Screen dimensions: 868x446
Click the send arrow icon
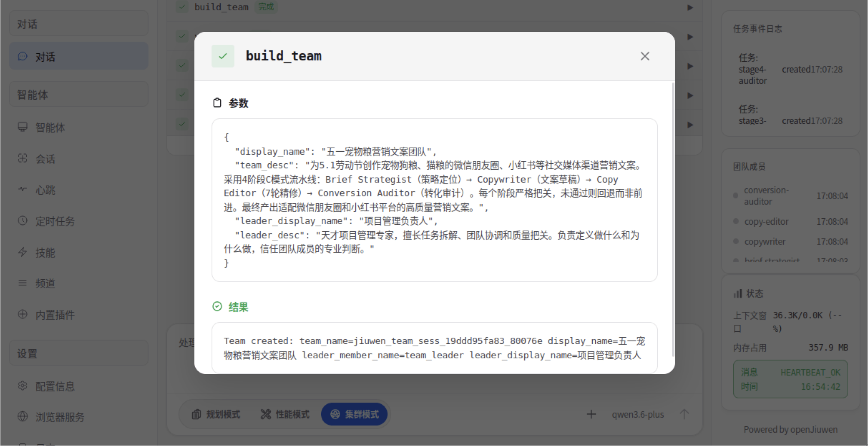[684, 414]
